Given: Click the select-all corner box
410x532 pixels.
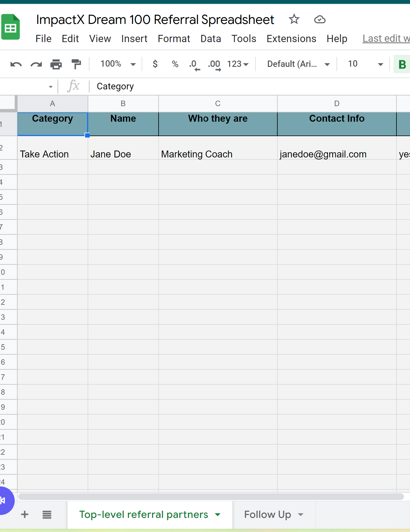Looking at the screenshot, I should point(8,104).
